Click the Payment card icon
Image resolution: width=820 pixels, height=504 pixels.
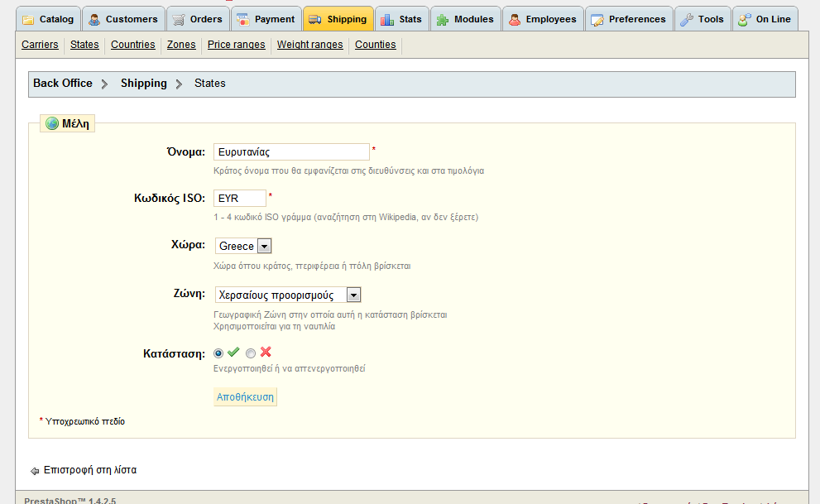243,20
